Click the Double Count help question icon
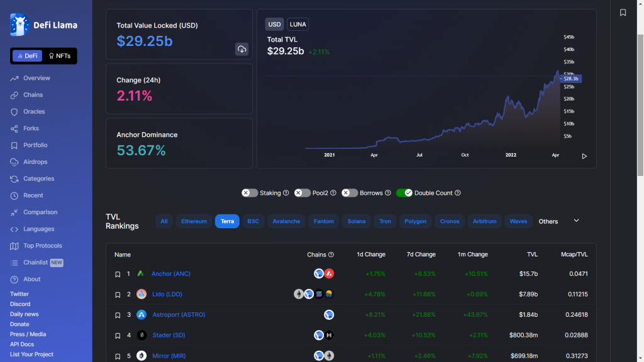The image size is (644, 362). [458, 193]
